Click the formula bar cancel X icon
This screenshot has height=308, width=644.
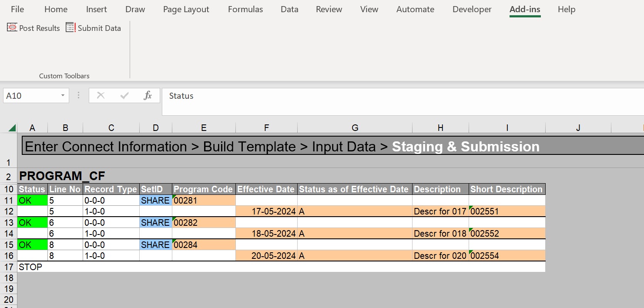101,96
